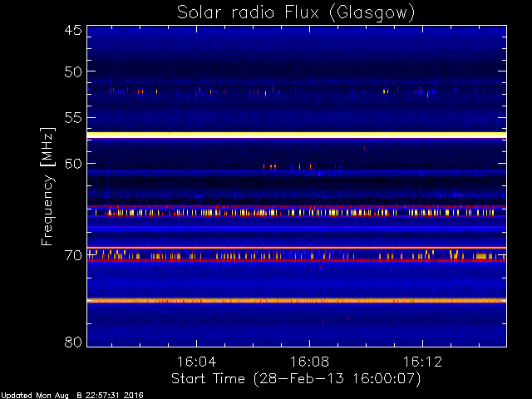The height and width of the screenshot is (399, 532).
Task: Click the 60 frequency tick label
Action: [x=73, y=164]
